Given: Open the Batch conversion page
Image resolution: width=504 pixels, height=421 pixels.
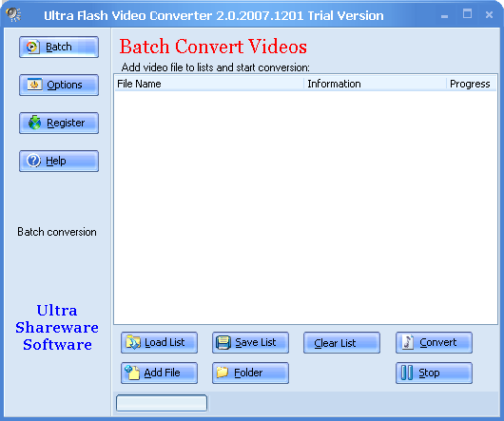Looking at the screenshot, I should pyautogui.click(x=59, y=47).
